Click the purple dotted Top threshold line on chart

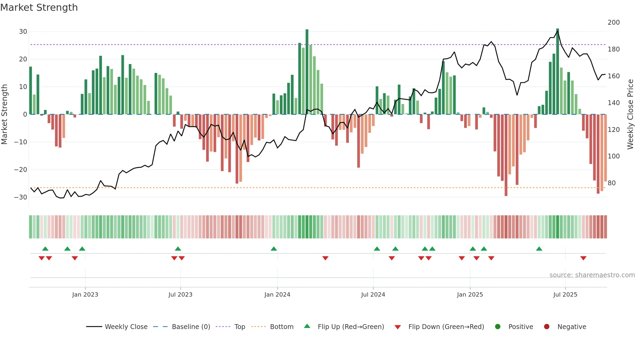click(318, 45)
